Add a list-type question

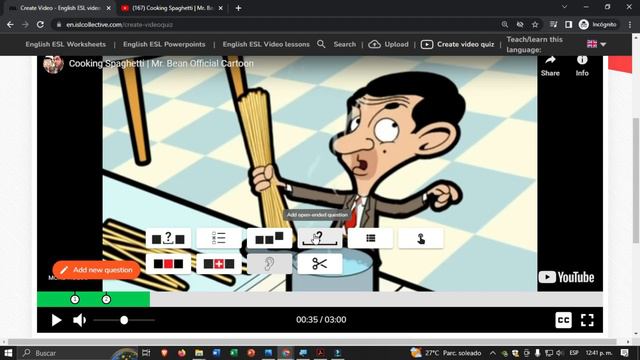click(x=370, y=238)
